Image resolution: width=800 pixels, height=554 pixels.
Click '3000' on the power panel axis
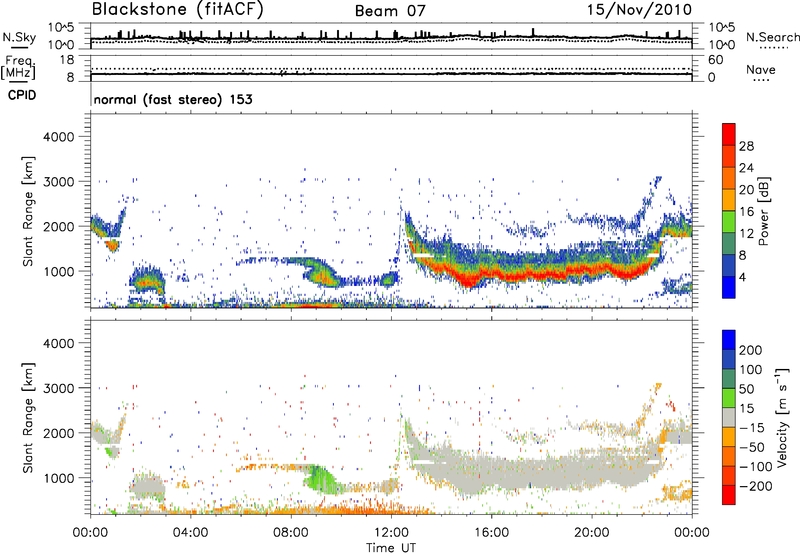coord(59,182)
